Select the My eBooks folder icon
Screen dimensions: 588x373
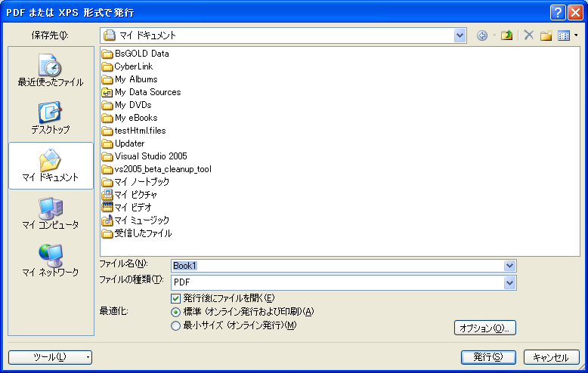coord(107,118)
